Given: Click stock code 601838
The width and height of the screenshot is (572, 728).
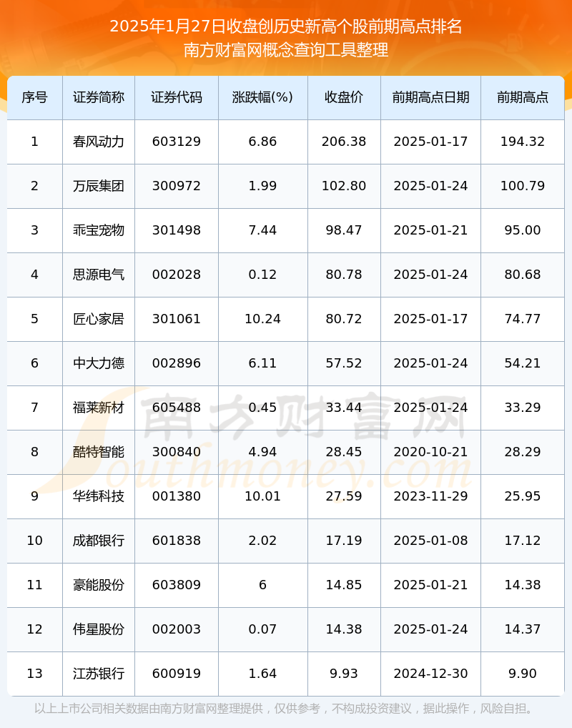Looking at the screenshot, I should (x=177, y=541).
